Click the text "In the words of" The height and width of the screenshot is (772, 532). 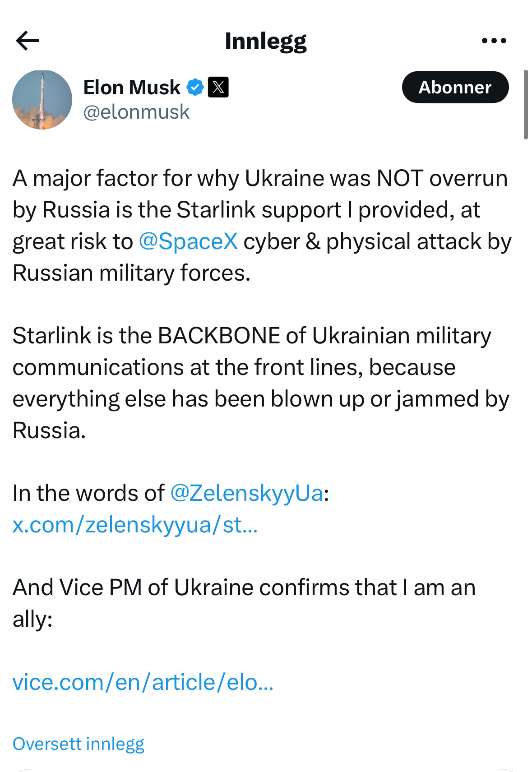coord(88,493)
